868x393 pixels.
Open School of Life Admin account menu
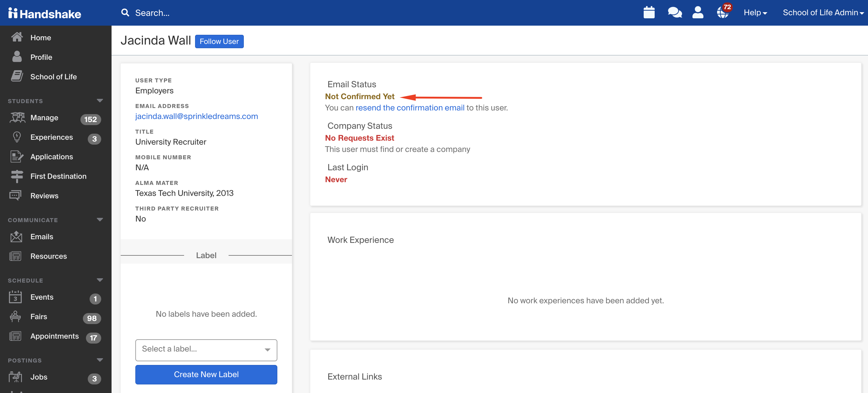pos(823,13)
